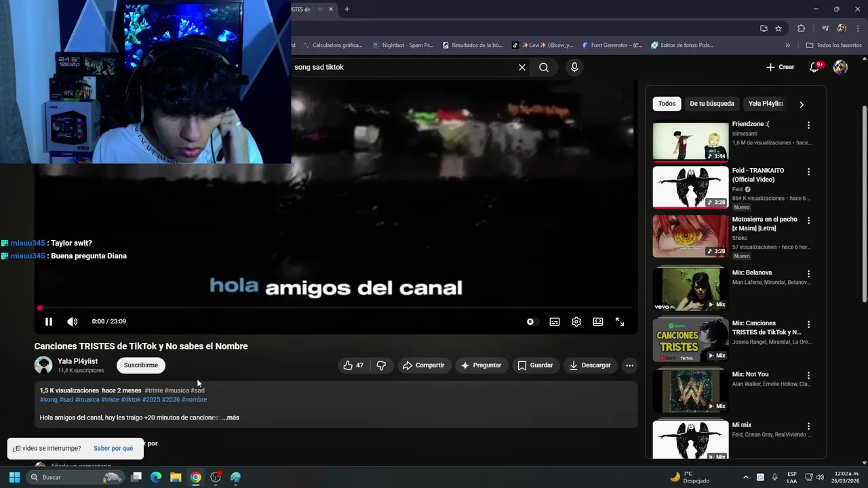Image resolution: width=868 pixels, height=488 pixels.
Task: Open the 'Calculadora gráfica' bookmark
Action: (333, 45)
